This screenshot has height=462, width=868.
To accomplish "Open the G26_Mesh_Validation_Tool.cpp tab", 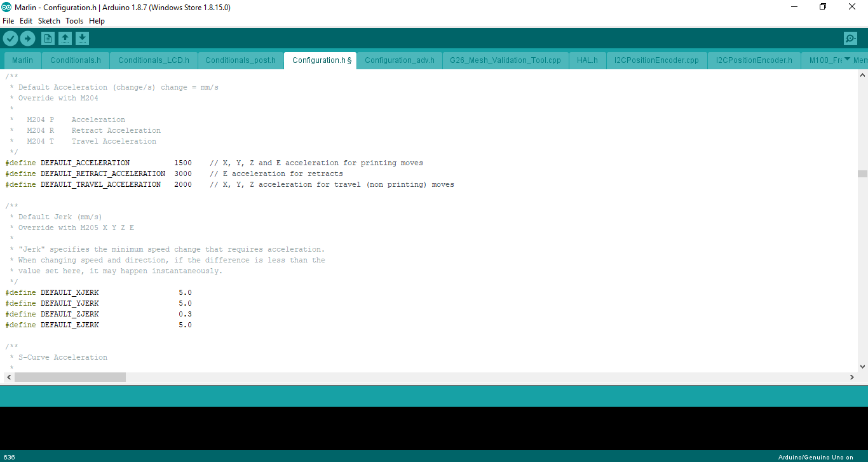I will (505, 60).
